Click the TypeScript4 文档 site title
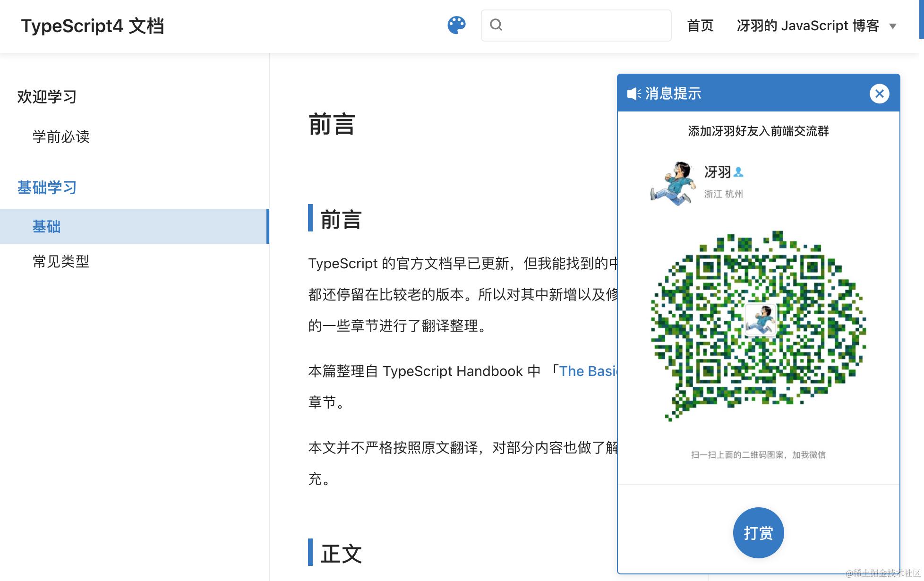Screen dimensions: 924x581 [x=93, y=26]
